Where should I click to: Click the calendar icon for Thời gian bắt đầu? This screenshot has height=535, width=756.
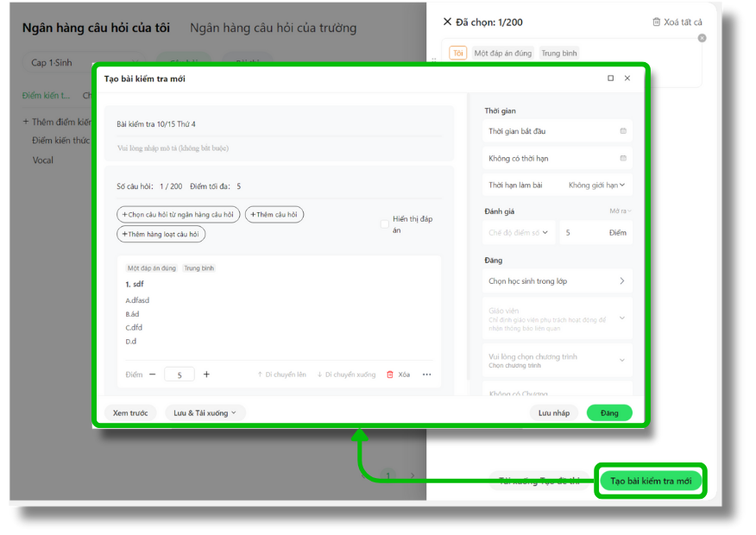point(623,131)
